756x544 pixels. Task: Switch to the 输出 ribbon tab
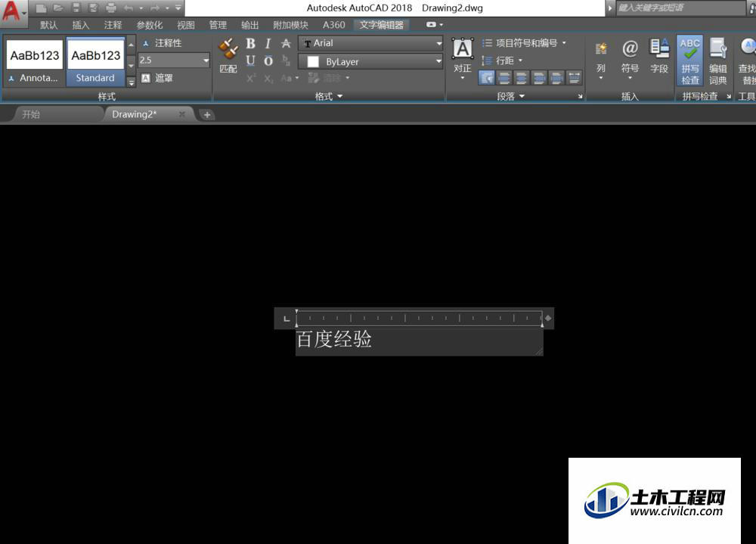tap(249, 25)
